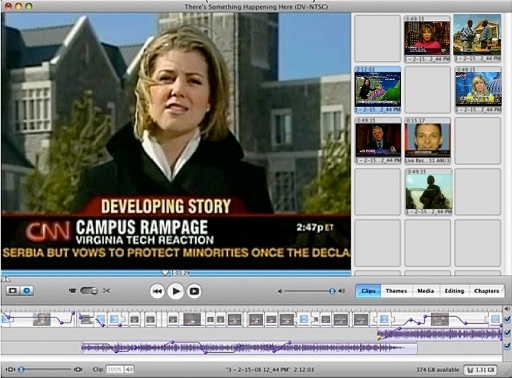Play the movie full screen

pos(194,291)
